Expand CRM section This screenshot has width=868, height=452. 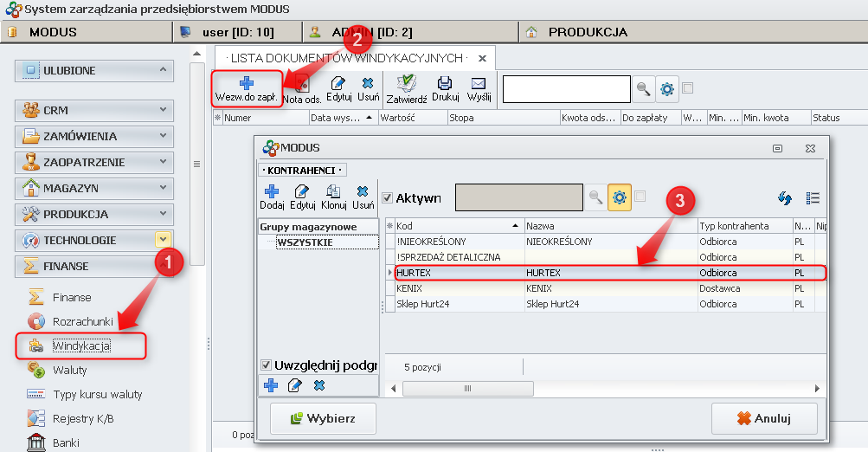coord(163,110)
